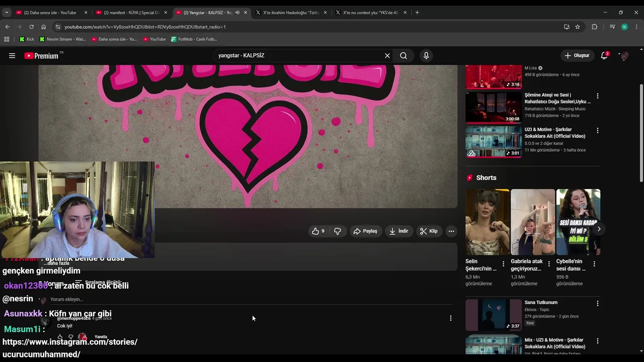644x362 pixels.
Task: Open the Nesrin Stream bookmark
Action: 62,39
